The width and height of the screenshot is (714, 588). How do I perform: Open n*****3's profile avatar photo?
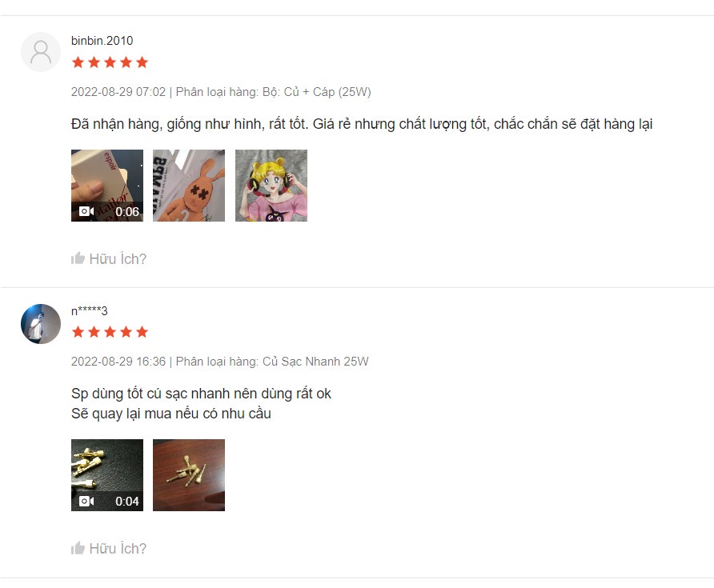click(x=41, y=323)
